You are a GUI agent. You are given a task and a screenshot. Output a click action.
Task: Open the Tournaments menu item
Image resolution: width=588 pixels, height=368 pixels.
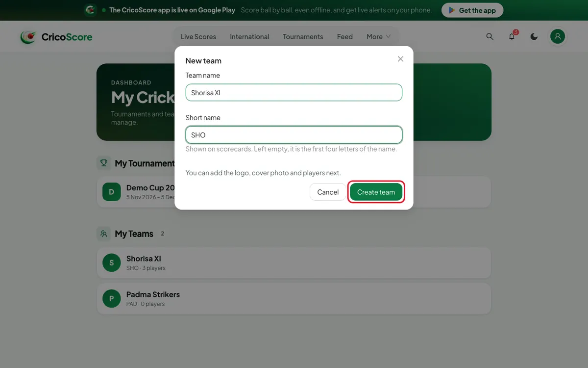click(x=303, y=36)
